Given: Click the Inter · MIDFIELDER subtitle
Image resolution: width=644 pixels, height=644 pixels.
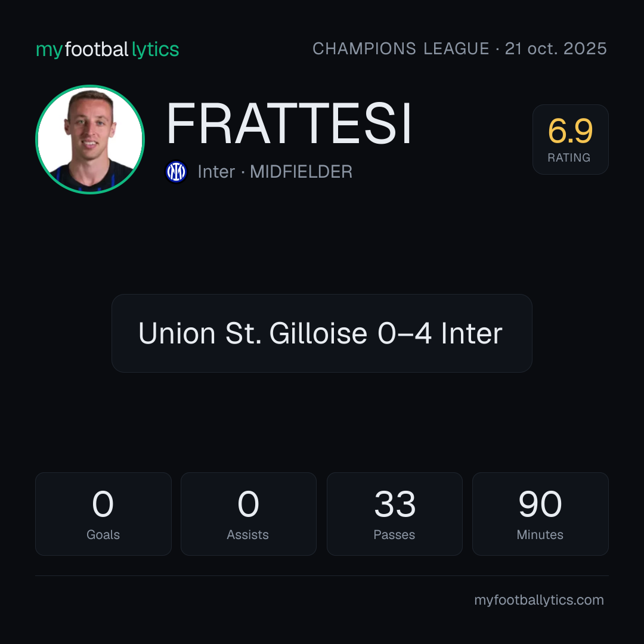Looking at the screenshot, I should (275, 172).
